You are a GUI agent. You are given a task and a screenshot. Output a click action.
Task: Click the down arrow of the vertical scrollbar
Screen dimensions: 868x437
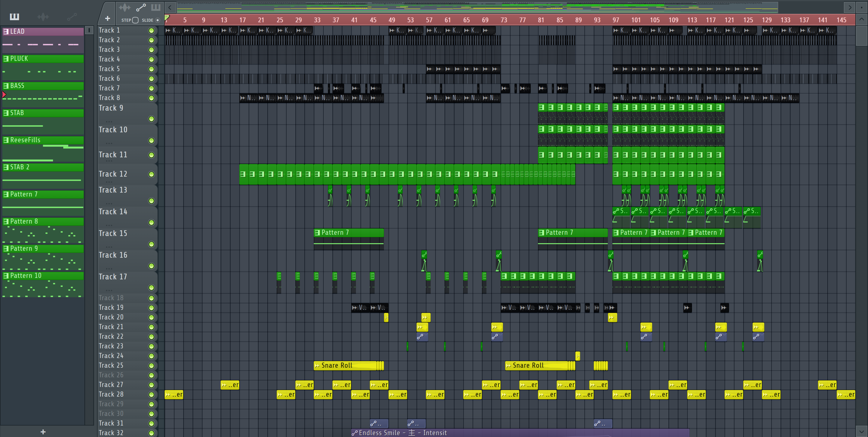(x=862, y=431)
